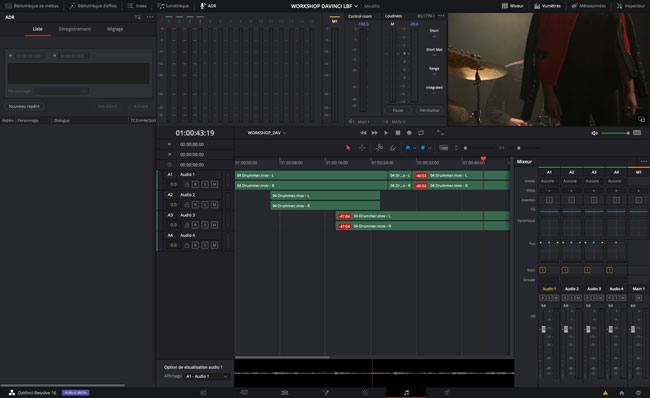The width and height of the screenshot is (650, 398).
Task: Adjust the monitor volume slider
Action: coord(616,133)
